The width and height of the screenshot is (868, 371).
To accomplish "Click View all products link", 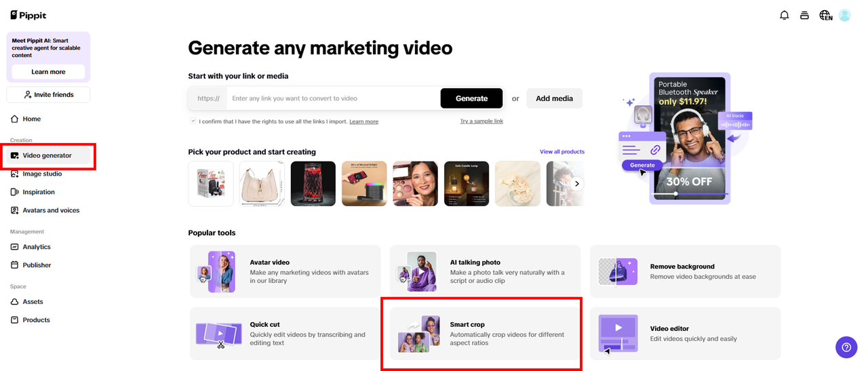I will tap(562, 152).
